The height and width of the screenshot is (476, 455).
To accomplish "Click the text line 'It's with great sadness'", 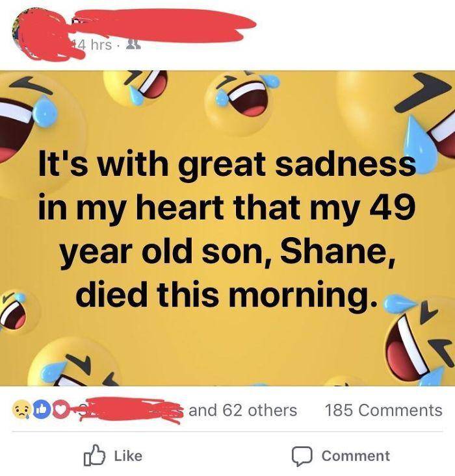I will [x=227, y=166].
